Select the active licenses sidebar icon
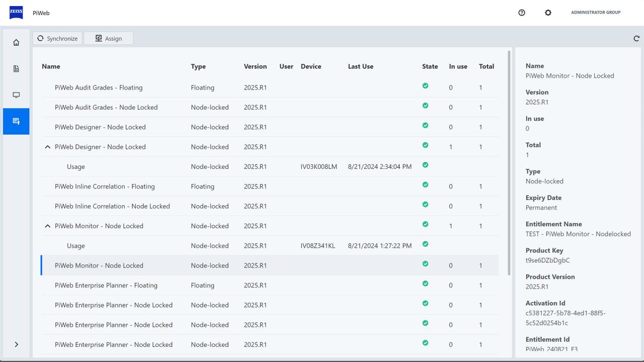 pyautogui.click(x=16, y=121)
